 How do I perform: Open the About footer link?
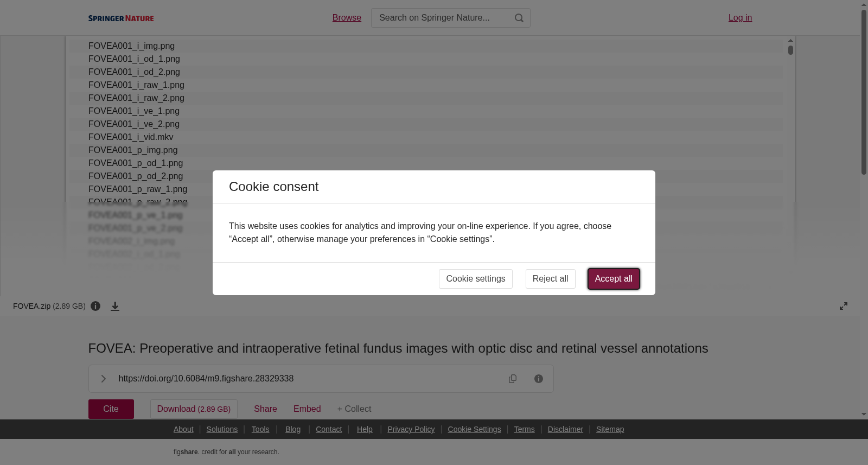(183, 429)
